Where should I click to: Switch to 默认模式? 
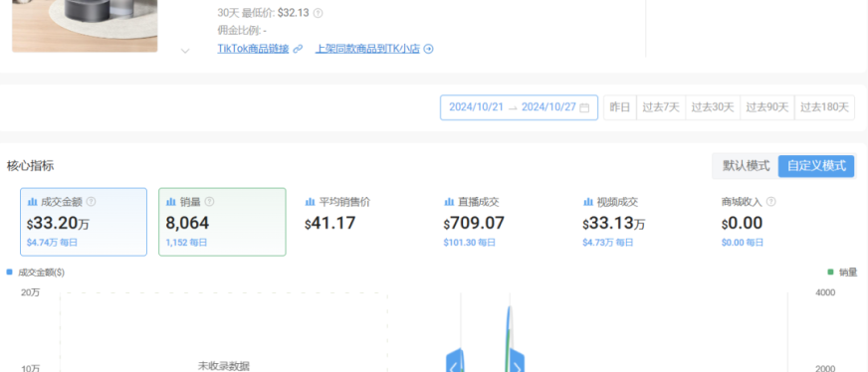746,166
